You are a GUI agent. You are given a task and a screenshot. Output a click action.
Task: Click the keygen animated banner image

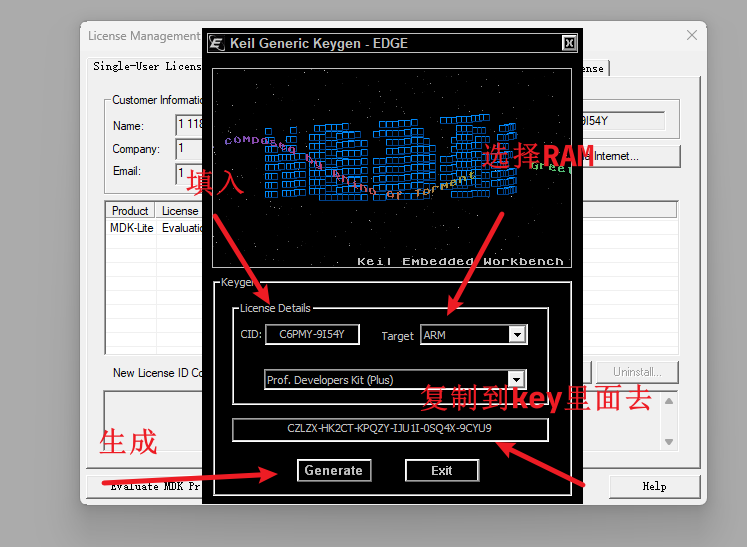(392, 168)
